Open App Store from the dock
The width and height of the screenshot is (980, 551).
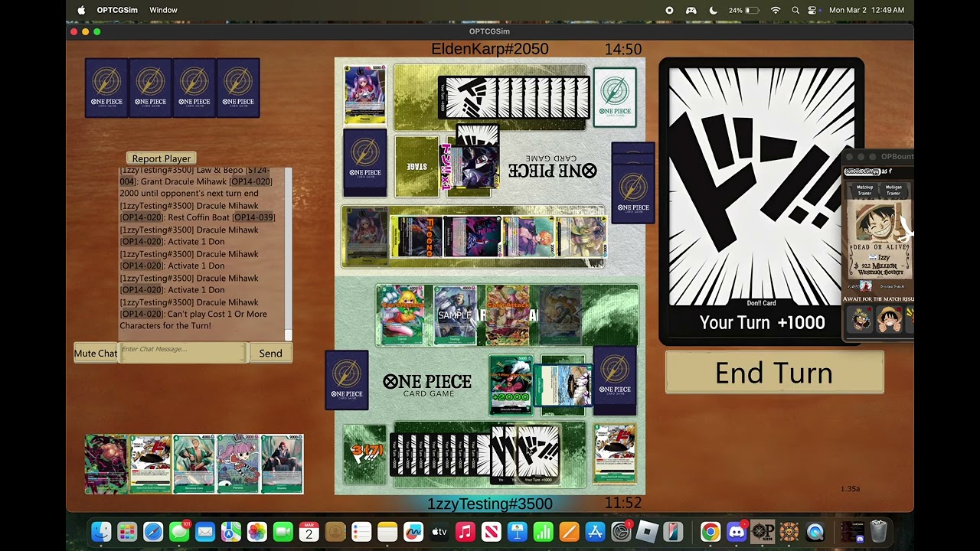click(596, 531)
